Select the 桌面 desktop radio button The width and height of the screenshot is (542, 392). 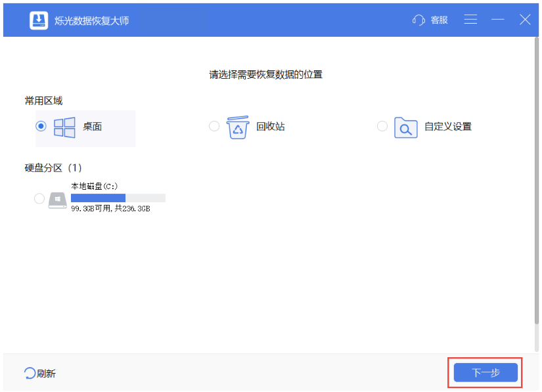click(40, 126)
